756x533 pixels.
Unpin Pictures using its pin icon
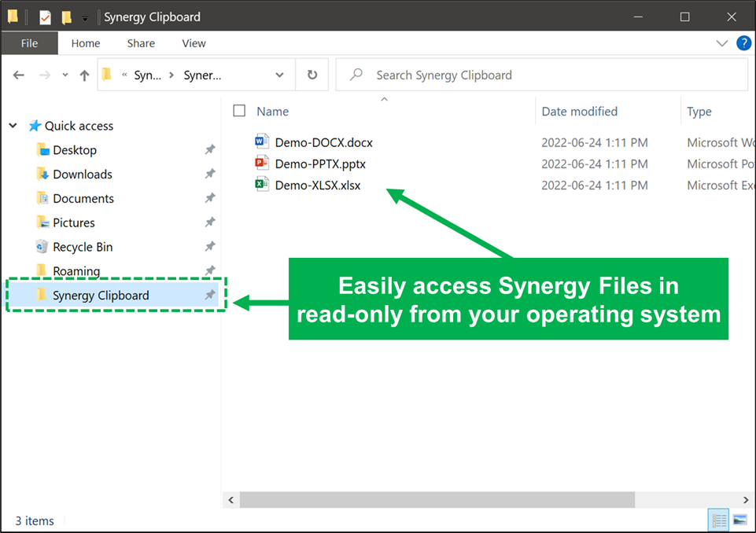(x=210, y=222)
